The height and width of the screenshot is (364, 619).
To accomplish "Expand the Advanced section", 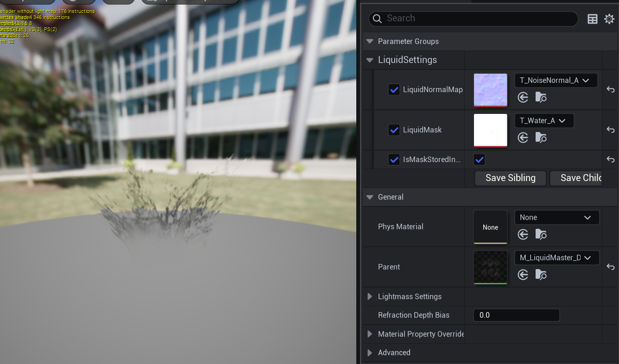I will 369,352.
